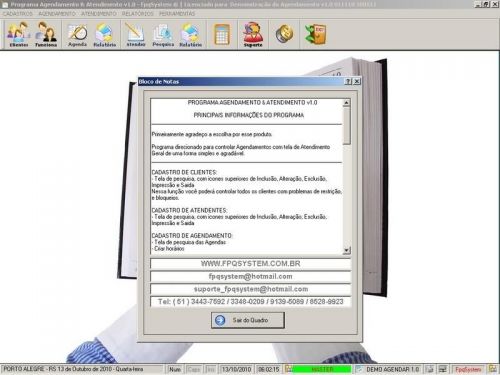
Task: Click the Num indicator in status bar
Action: 175,369
